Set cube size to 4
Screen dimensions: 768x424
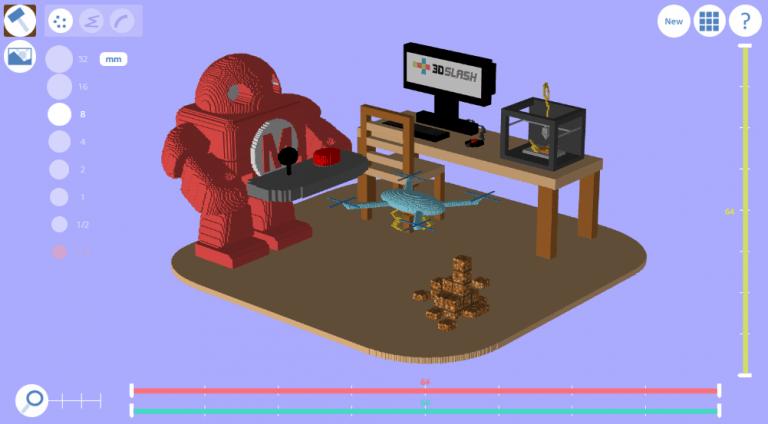tap(60, 142)
